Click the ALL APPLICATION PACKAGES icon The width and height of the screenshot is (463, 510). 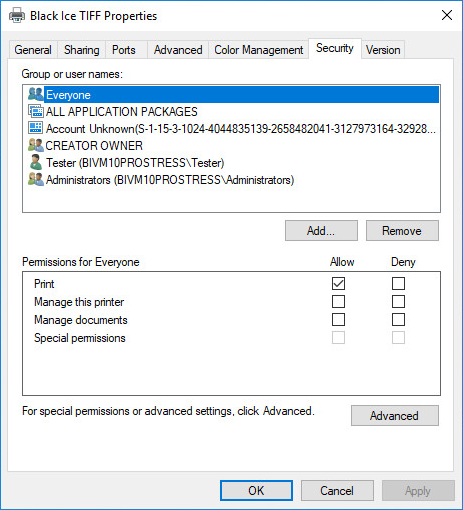click(36, 111)
